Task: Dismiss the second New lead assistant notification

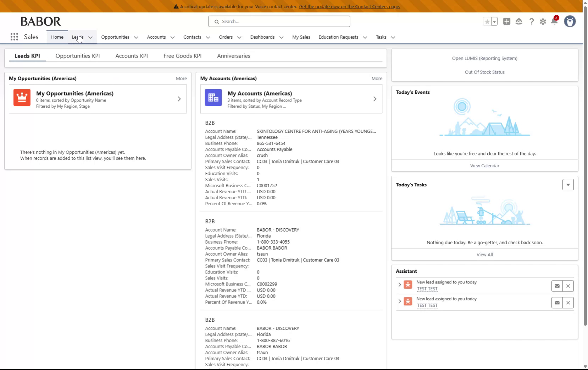Action: [568, 303]
